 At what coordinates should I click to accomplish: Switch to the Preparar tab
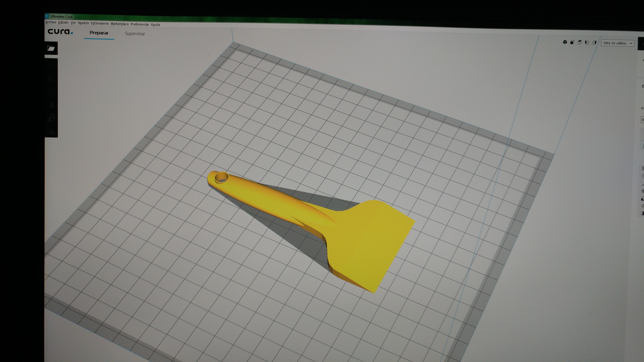pos(99,33)
